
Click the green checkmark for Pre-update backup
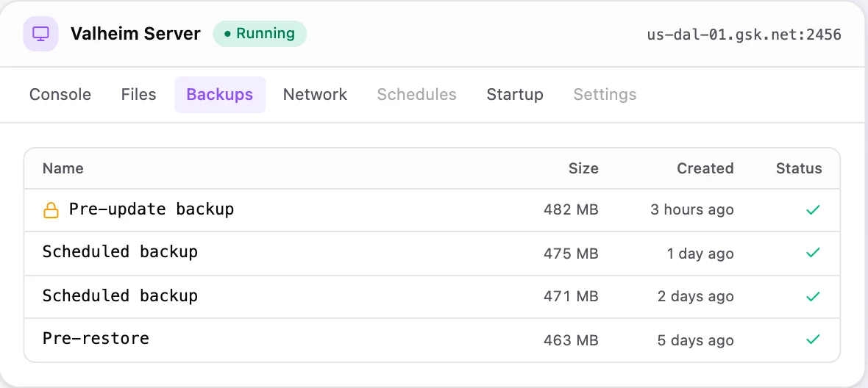click(813, 210)
